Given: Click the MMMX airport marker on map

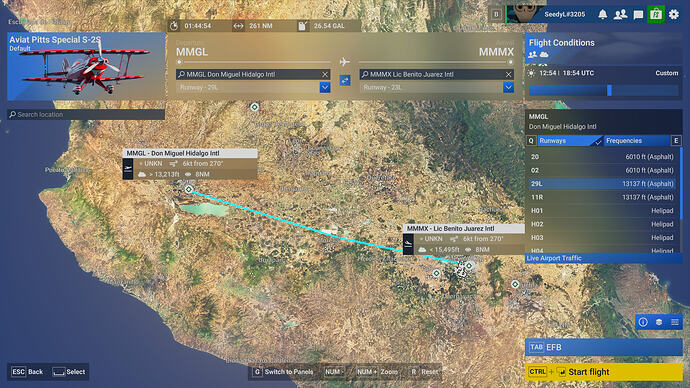Looking at the screenshot, I should click(469, 265).
